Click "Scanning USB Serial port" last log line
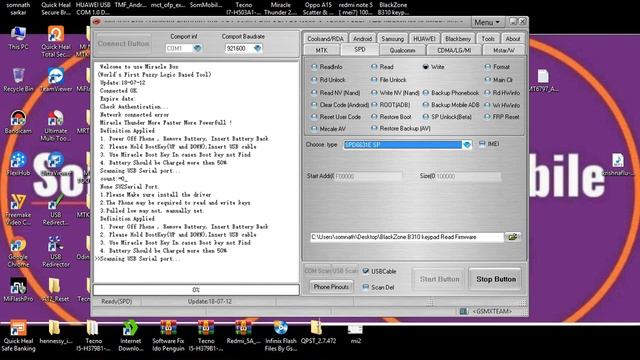 coord(140,259)
